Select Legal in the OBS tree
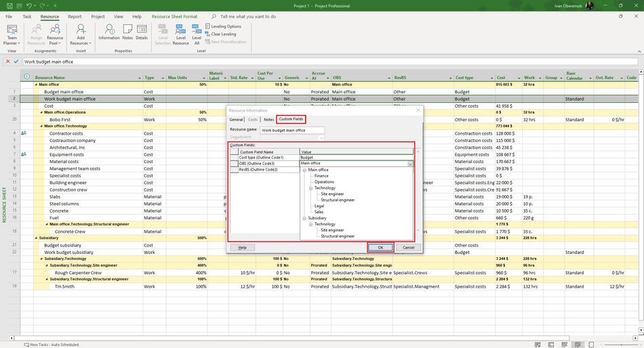The width and height of the screenshot is (644, 348). (319, 206)
